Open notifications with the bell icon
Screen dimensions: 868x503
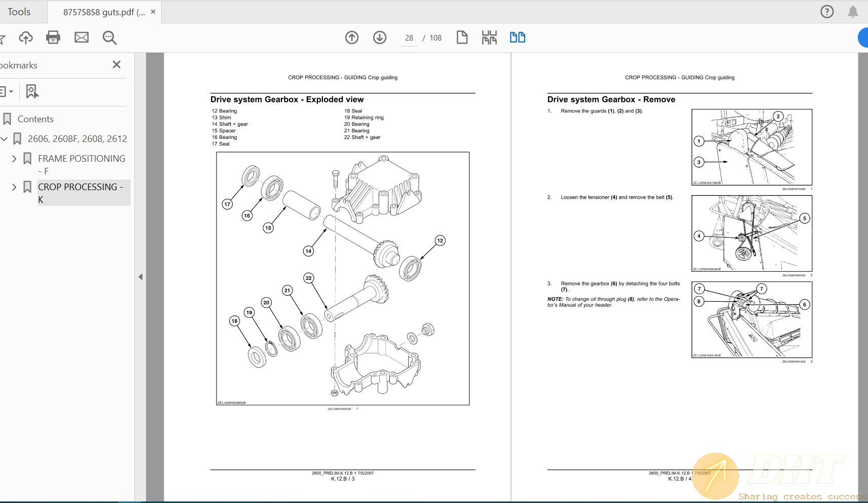[x=852, y=11]
